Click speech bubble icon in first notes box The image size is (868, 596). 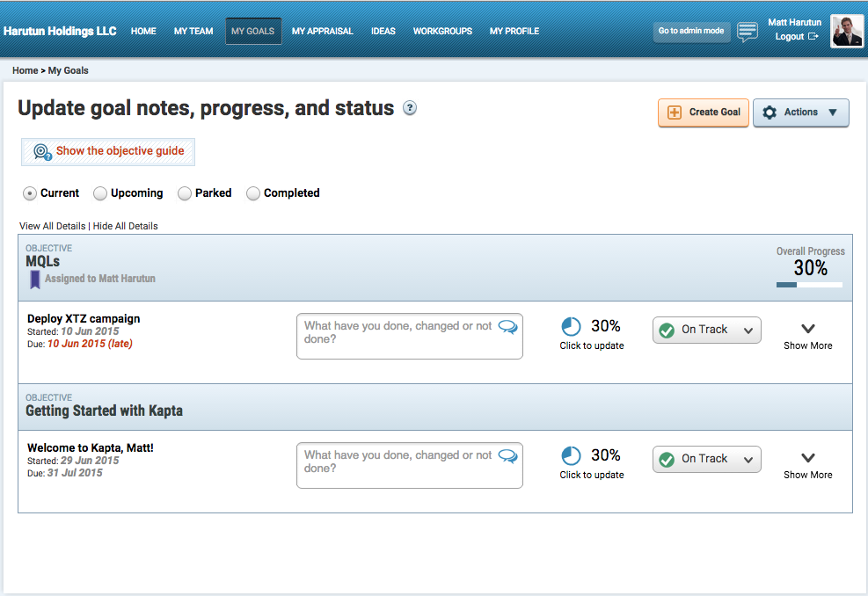(x=507, y=326)
